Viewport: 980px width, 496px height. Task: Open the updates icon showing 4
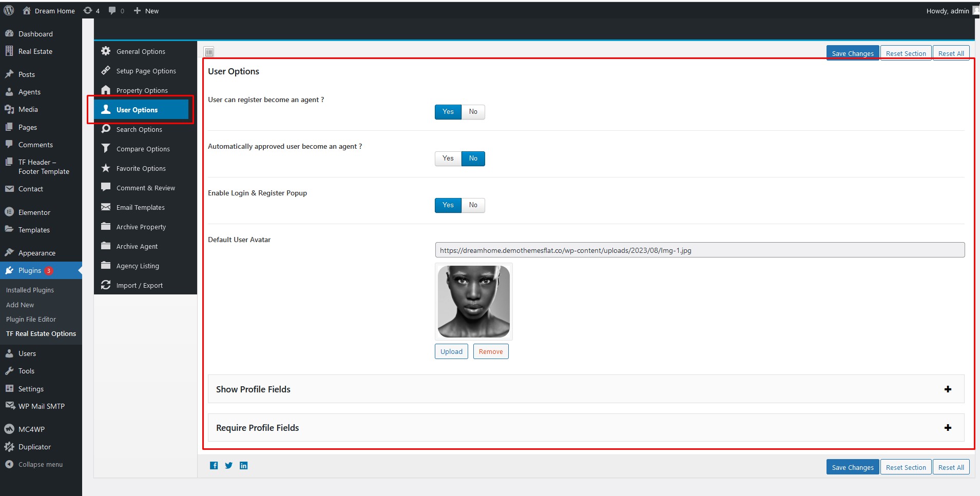pyautogui.click(x=91, y=11)
